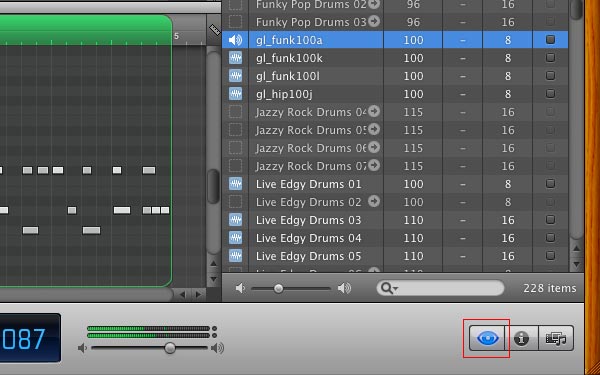The image size is (600, 375).
Task: Click the dashed placeholder icon for Live Edgy Drums 02
Action: [x=235, y=202]
